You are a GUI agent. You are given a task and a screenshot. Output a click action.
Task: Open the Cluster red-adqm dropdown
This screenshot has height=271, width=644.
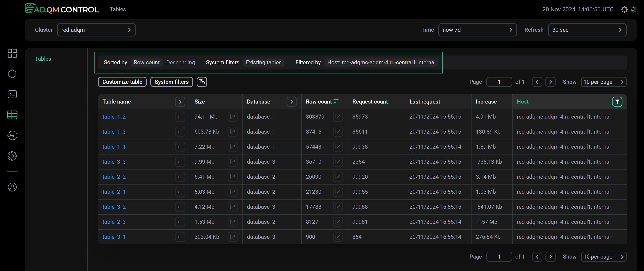(x=96, y=30)
